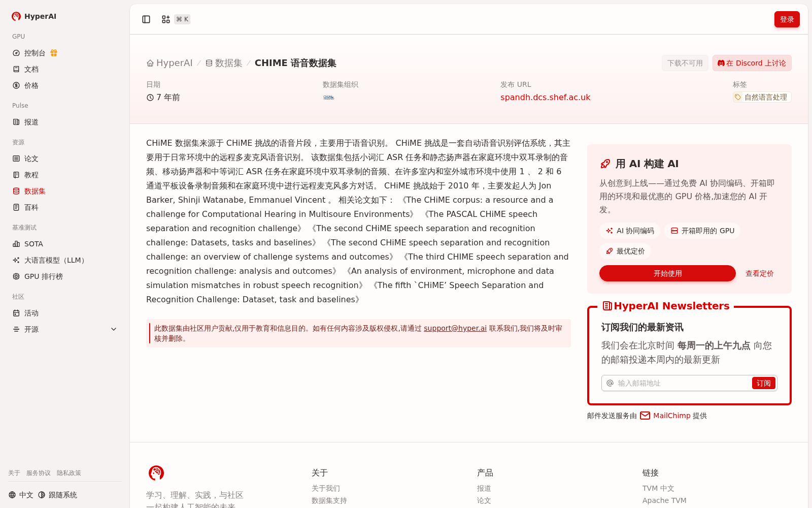This screenshot has width=812, height=508.
Task: Change theme via 跟随系统
Action: [57, 495]
